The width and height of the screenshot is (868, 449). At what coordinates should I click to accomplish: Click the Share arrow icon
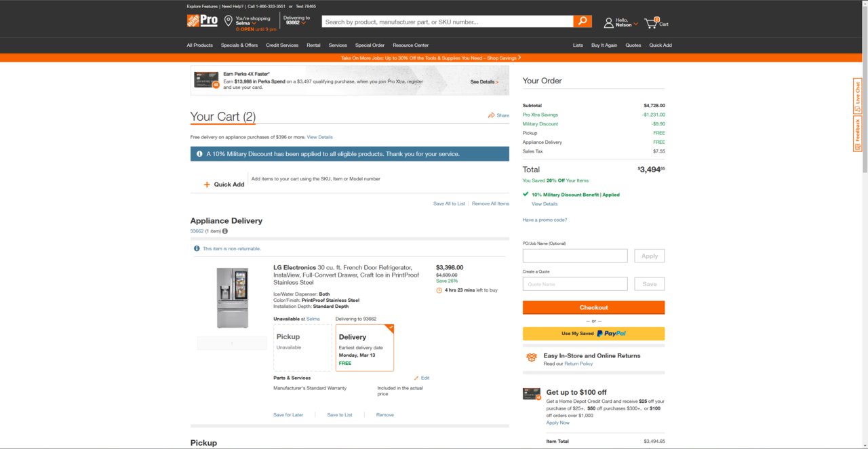coord(492,115)
